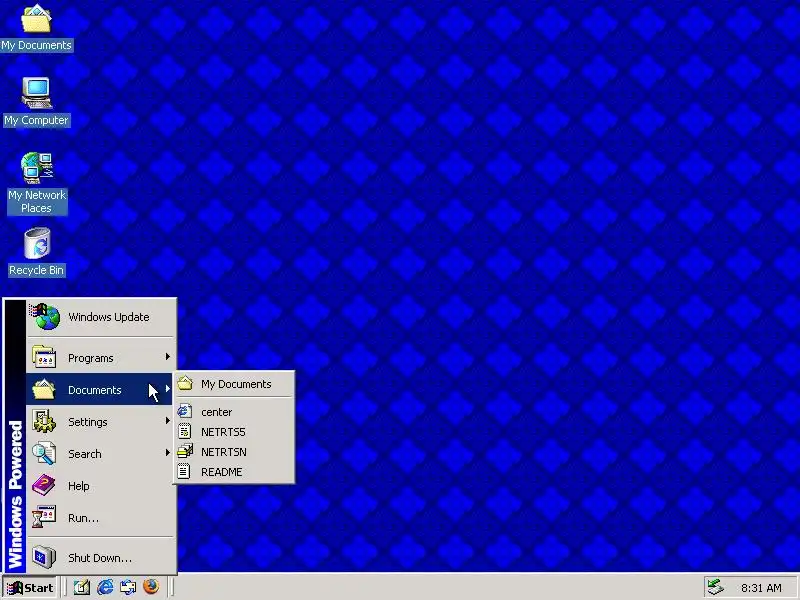Expand the Documents submenu arrow
Viewport: 800px width, 600px height.
[167, 389]
